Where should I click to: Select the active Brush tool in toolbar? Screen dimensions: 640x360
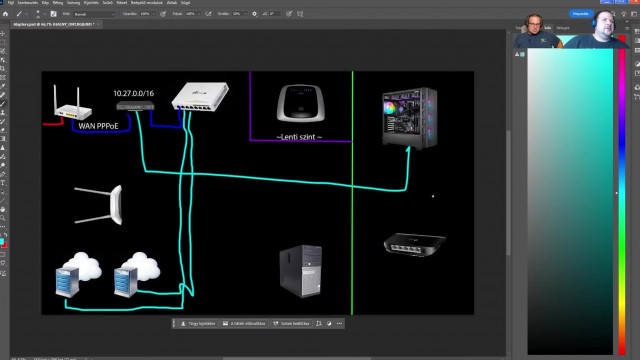pyautogui.click(x=3, y=104)
